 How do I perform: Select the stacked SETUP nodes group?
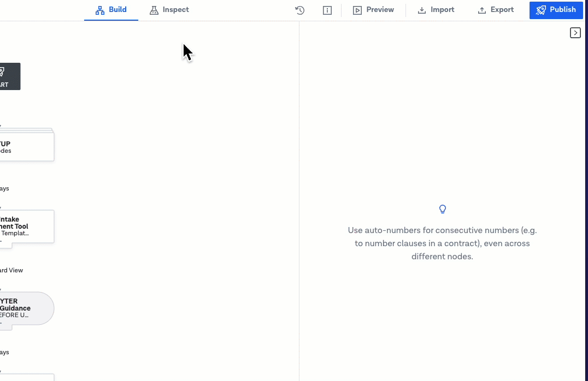(27, 145)
